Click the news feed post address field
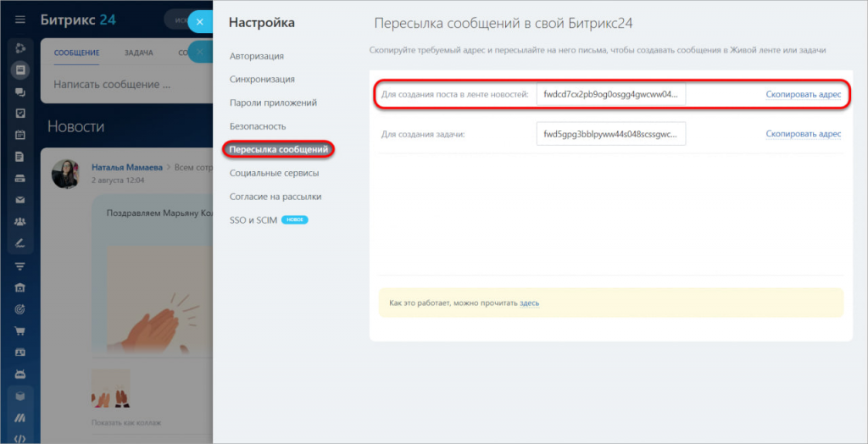This screenshot has width=868, height=444. [x=610, y=95]
